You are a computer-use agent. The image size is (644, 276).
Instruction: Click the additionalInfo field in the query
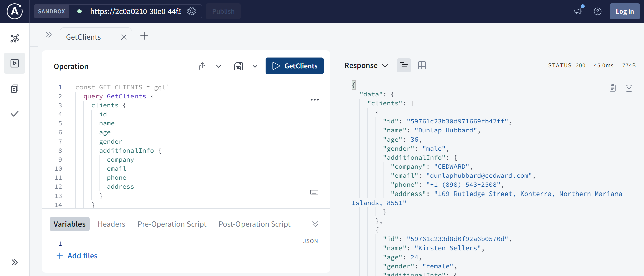(x=126, y=151)
